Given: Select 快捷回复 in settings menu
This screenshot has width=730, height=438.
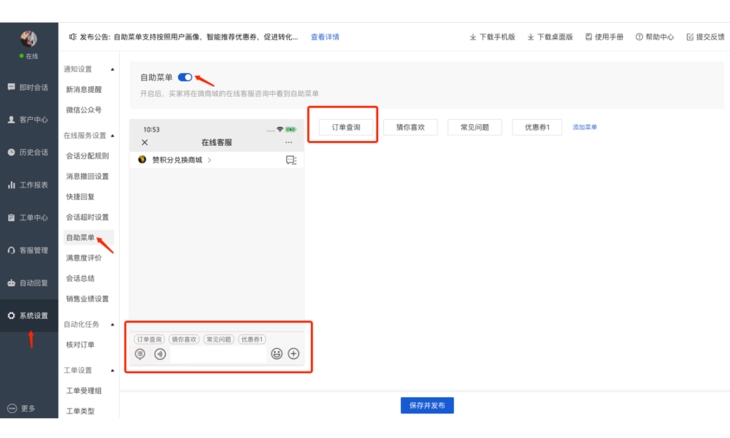Looking at the screenshot, I should click(80, 197).
